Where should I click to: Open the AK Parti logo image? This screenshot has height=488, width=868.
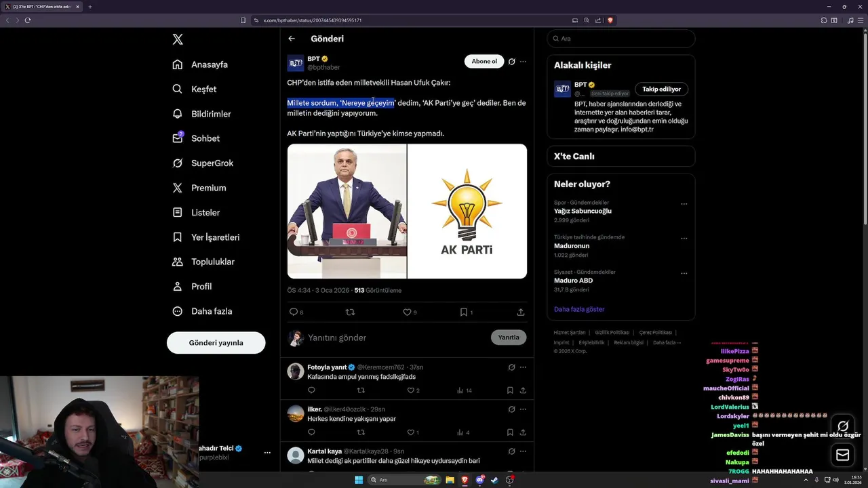click(467, 211)
